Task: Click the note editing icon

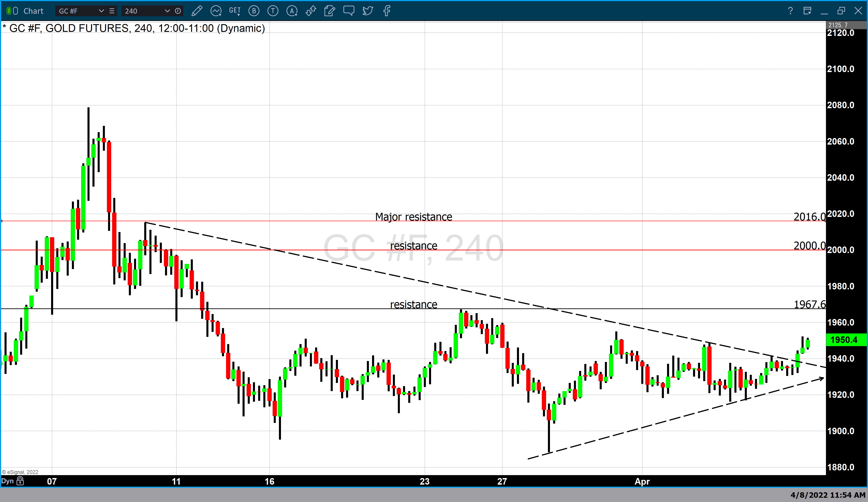Action: coord(329,11)
